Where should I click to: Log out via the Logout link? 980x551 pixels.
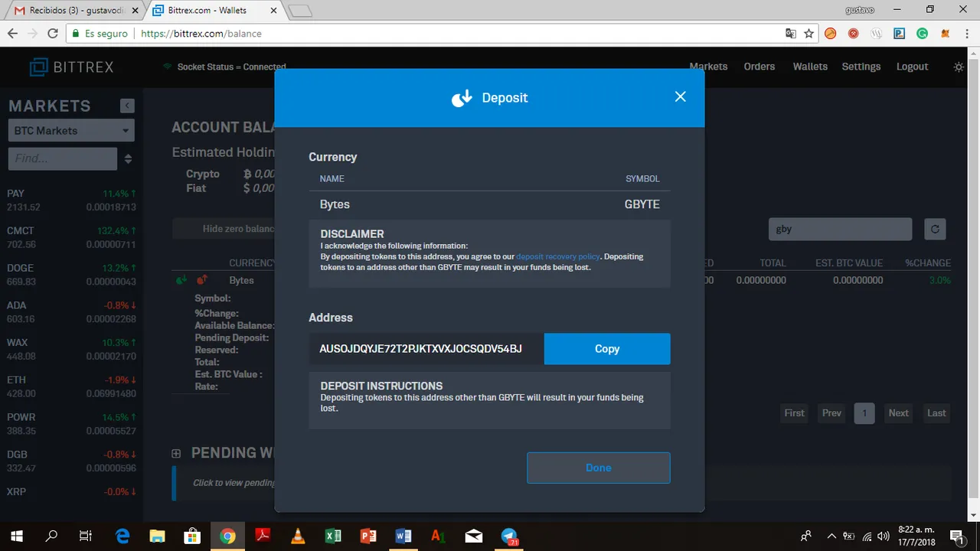pos(913,67)
